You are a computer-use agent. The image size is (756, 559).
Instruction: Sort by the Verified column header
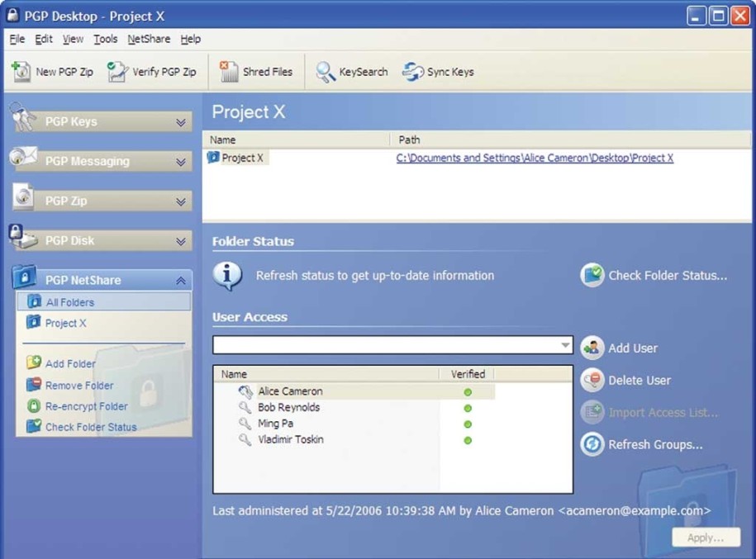467,374
